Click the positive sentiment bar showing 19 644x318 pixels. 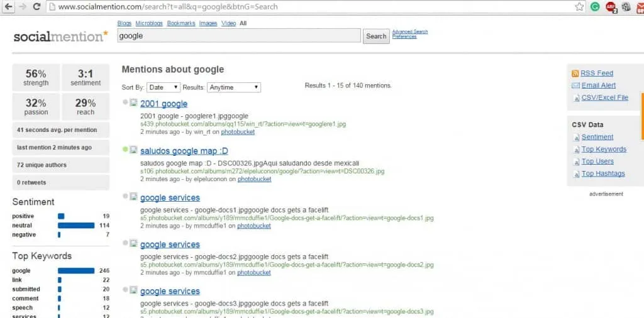[x=61, y=216]
